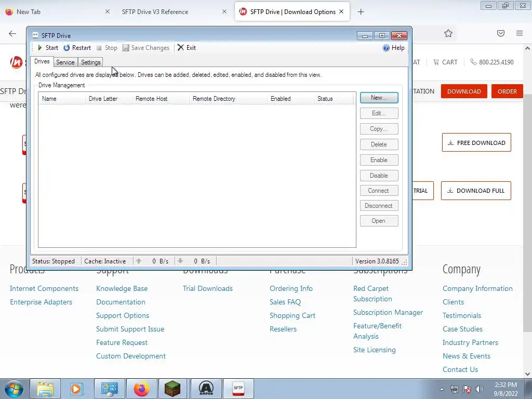Click the Enable button

(379, 160)
